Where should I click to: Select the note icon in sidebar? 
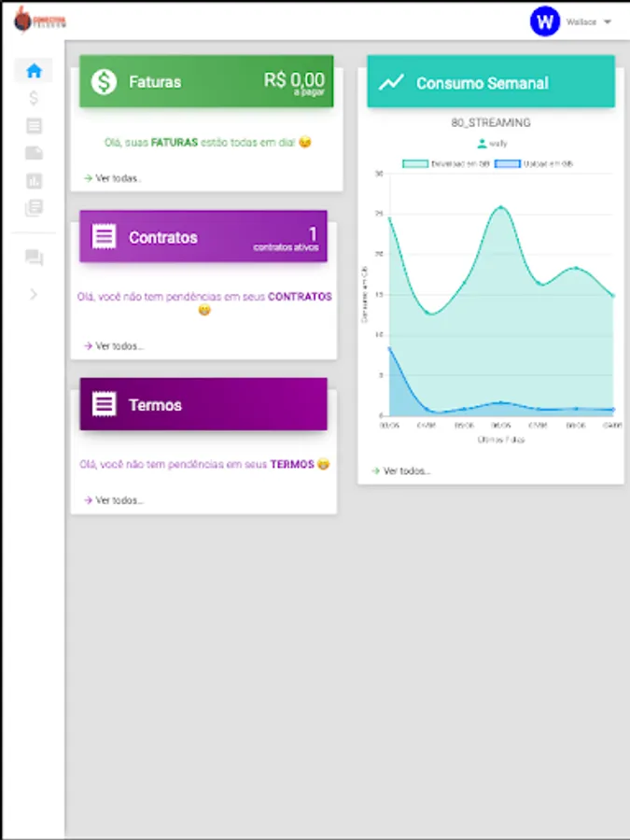pyautogui.click(x=34, y=153)
